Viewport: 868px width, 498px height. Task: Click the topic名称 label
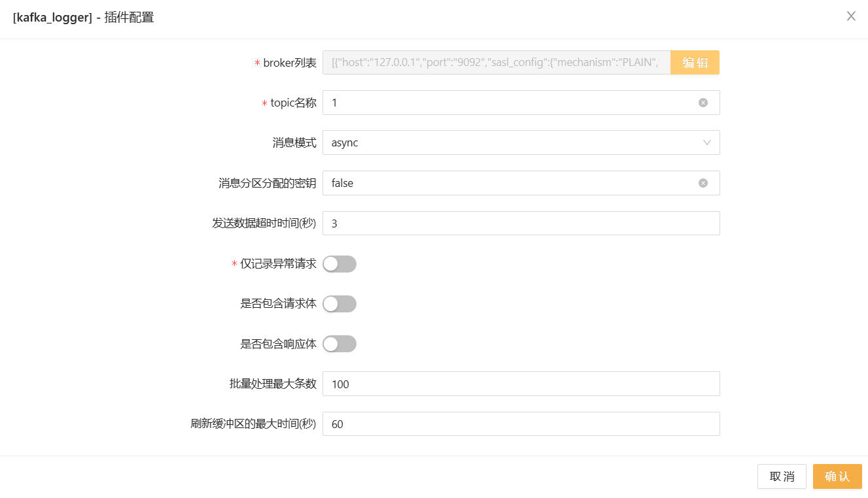pos(293,103)
